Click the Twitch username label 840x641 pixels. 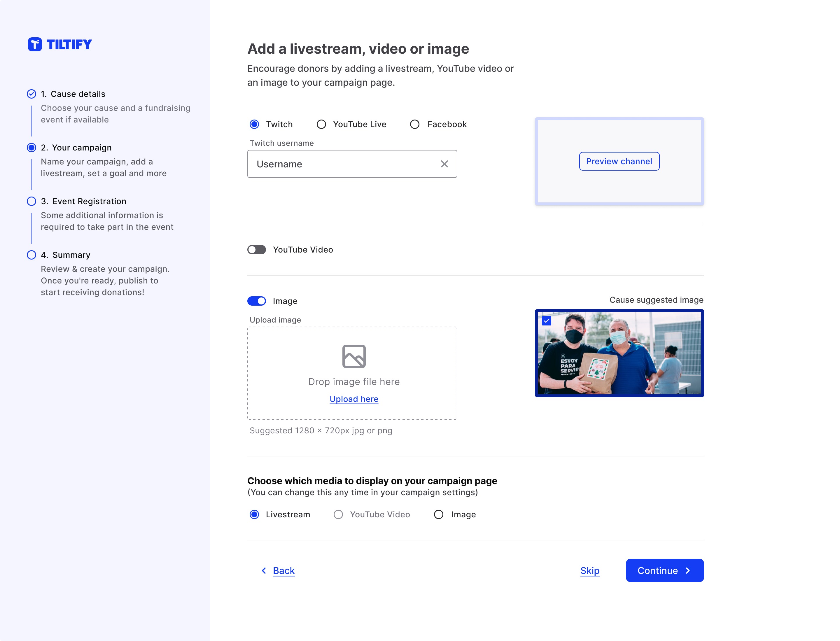coord(282,143)
